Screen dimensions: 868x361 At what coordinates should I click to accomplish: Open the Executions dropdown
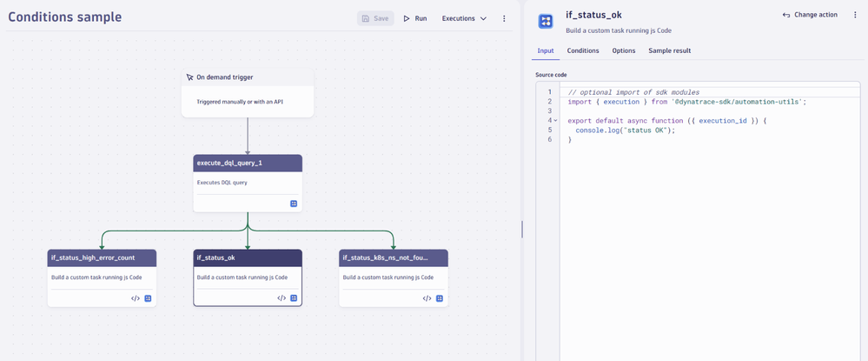(464, 18)
